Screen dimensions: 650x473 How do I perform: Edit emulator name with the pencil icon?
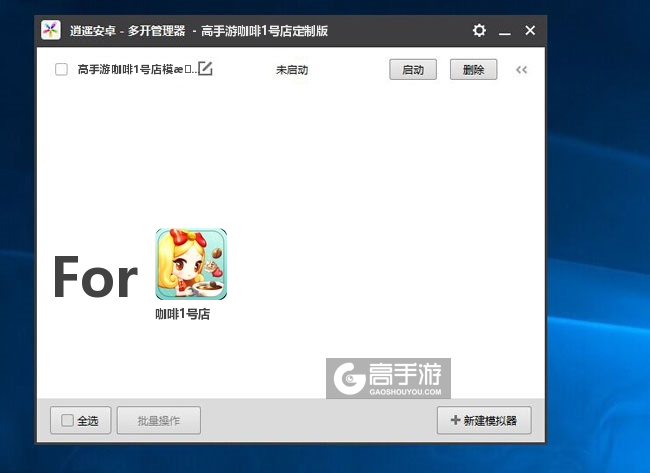click(205, 68)
